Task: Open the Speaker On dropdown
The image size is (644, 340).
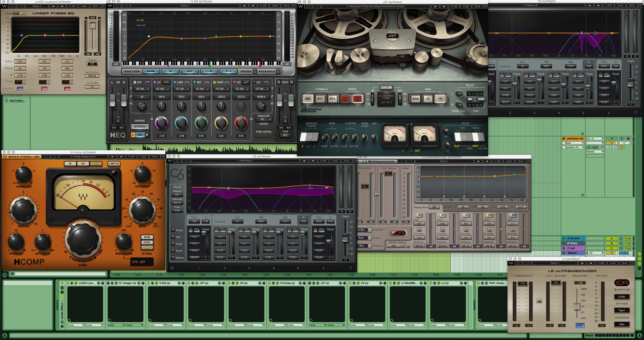Action: (573, 147)
